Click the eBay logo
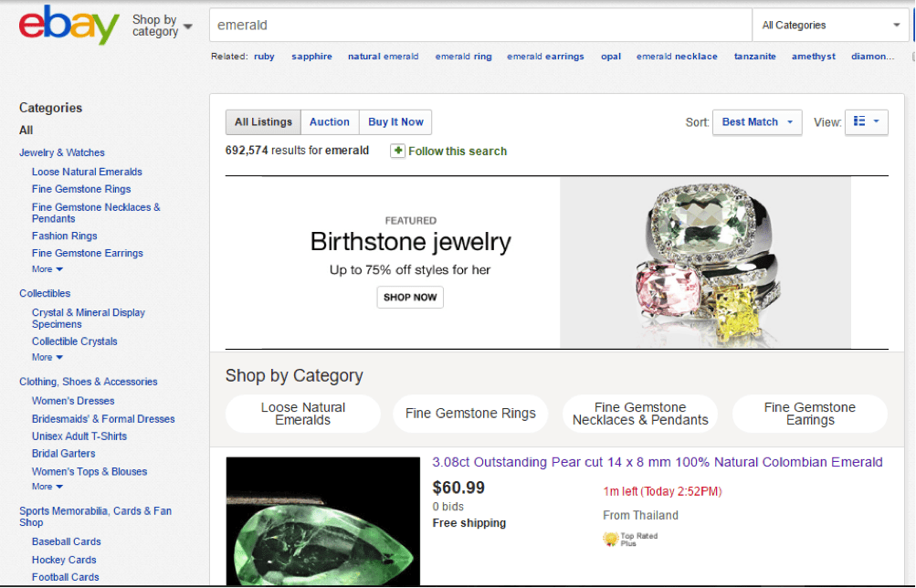 click(69, 25)
